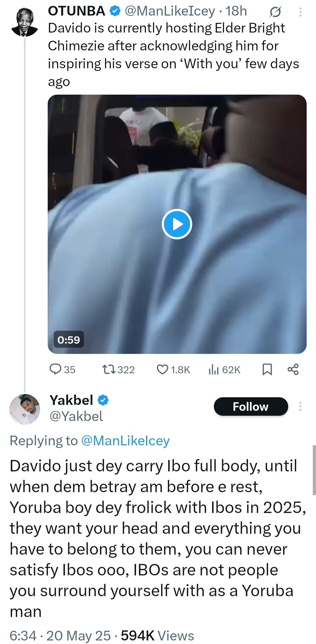Screen dimensions: 316x644
Task: Play the video in OTUNBA's tweet
Action: pos(177,224)
